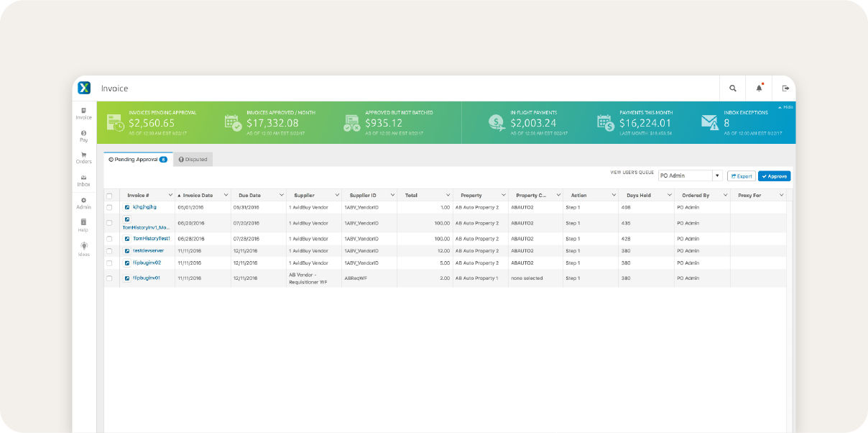The image size is (868, 433).
Task: Open the search magnifier in the top bar
Action: 731,88
